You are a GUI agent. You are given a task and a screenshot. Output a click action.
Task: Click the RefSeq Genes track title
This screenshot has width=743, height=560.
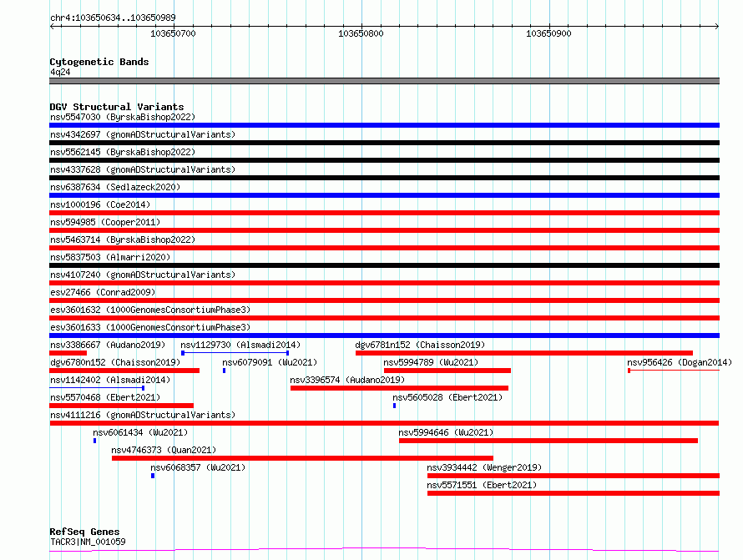pos(84,532)
